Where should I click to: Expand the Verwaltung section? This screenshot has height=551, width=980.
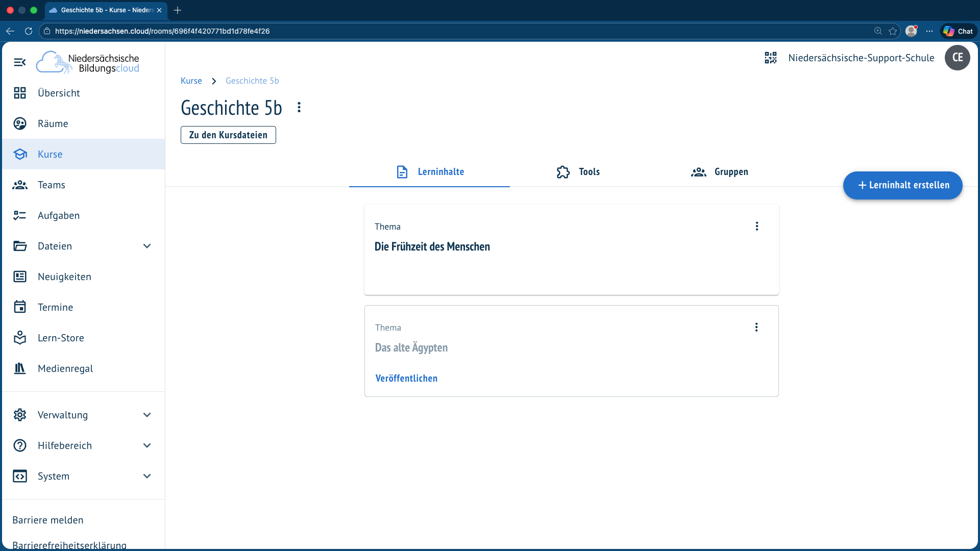pos(147,415)
